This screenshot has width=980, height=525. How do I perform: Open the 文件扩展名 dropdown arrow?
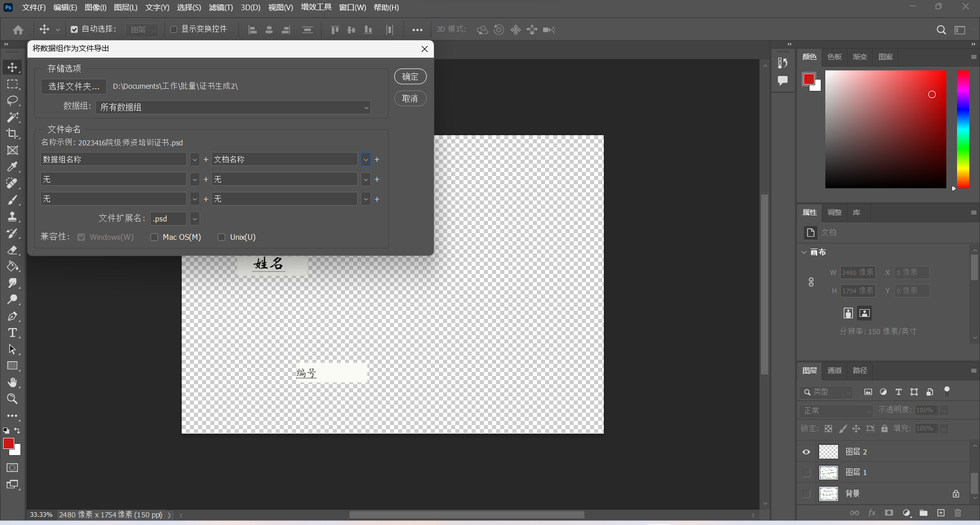194,219
